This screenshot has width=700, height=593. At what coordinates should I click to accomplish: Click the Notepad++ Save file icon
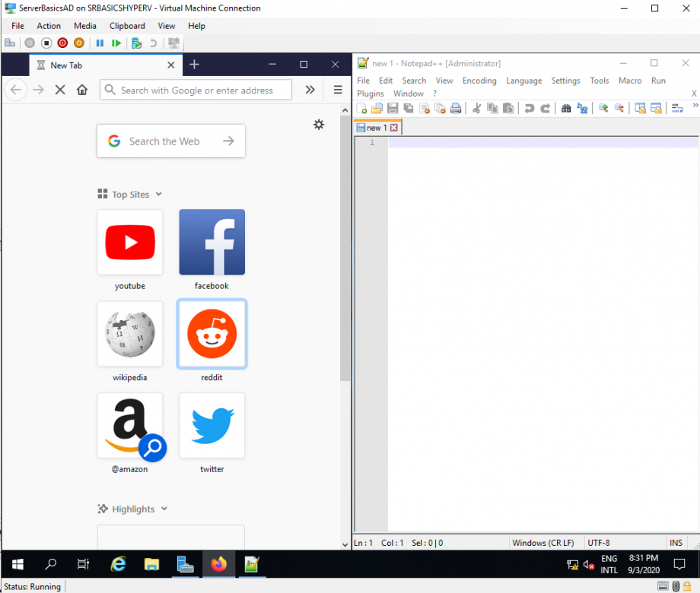click(393, 109)
